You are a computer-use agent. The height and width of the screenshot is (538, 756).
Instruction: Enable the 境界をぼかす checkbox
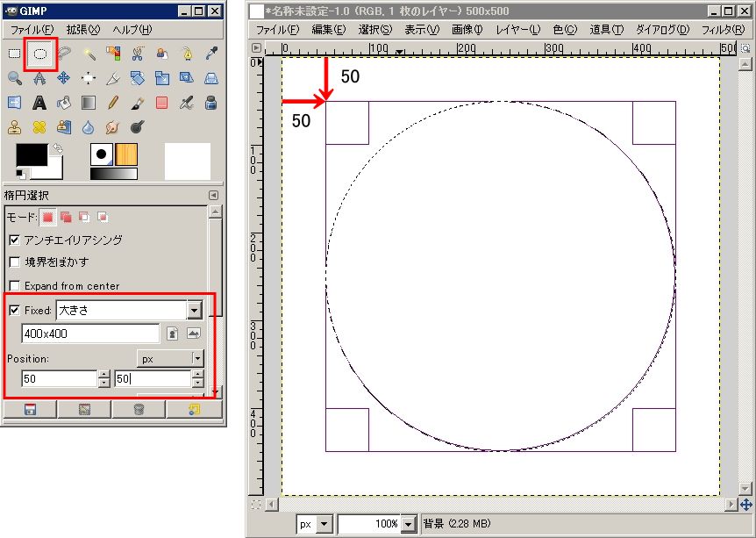(x=14, y=262)
